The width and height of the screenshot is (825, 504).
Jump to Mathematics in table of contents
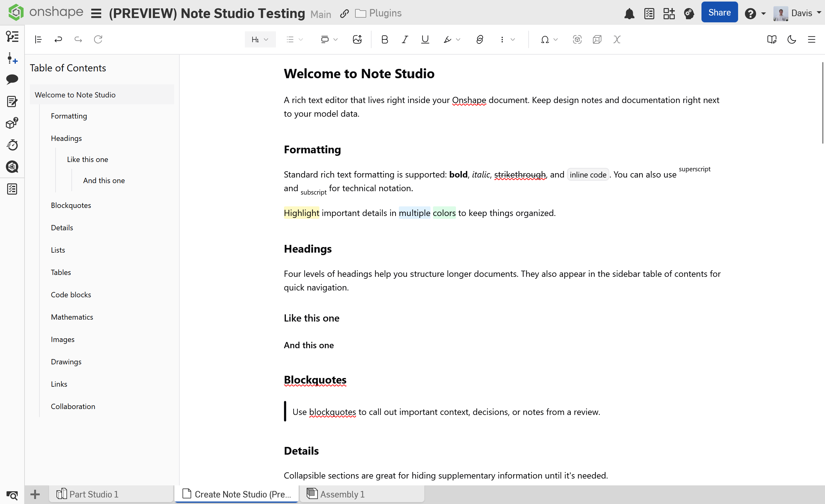(x=72, y=317)
